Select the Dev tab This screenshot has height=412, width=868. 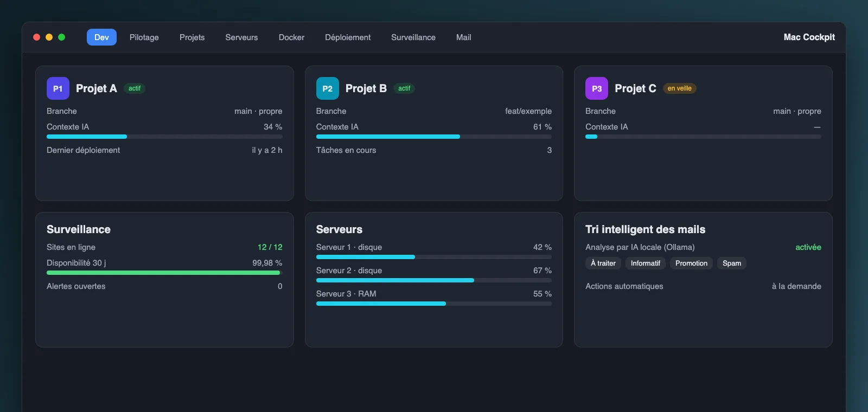[101, 37]
